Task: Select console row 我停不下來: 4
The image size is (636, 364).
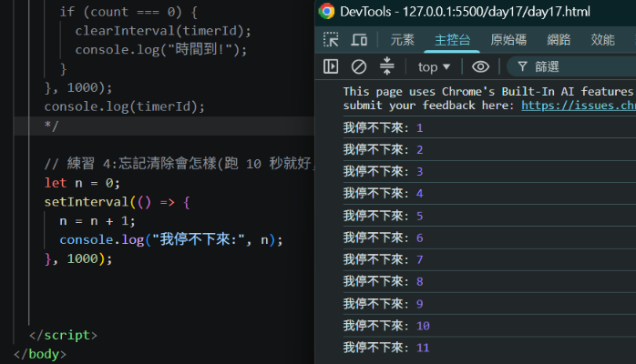Action: click(489, 193)
